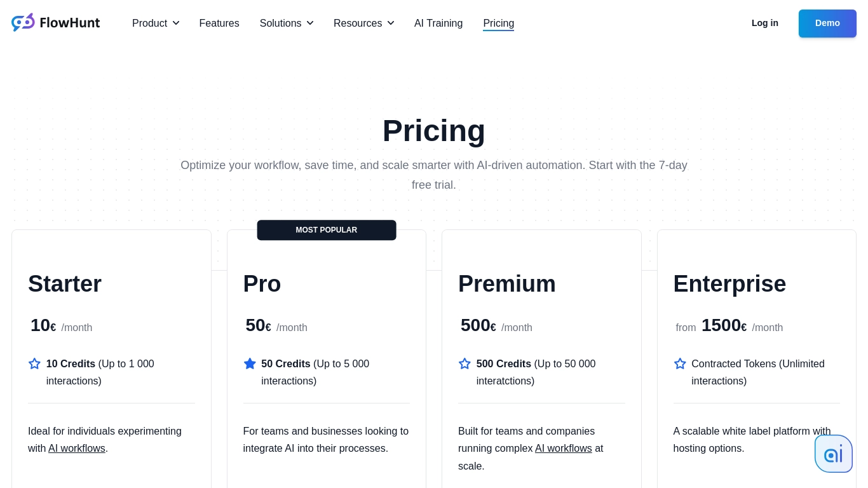Click AI workflows link in Premium description

point(563,448)
